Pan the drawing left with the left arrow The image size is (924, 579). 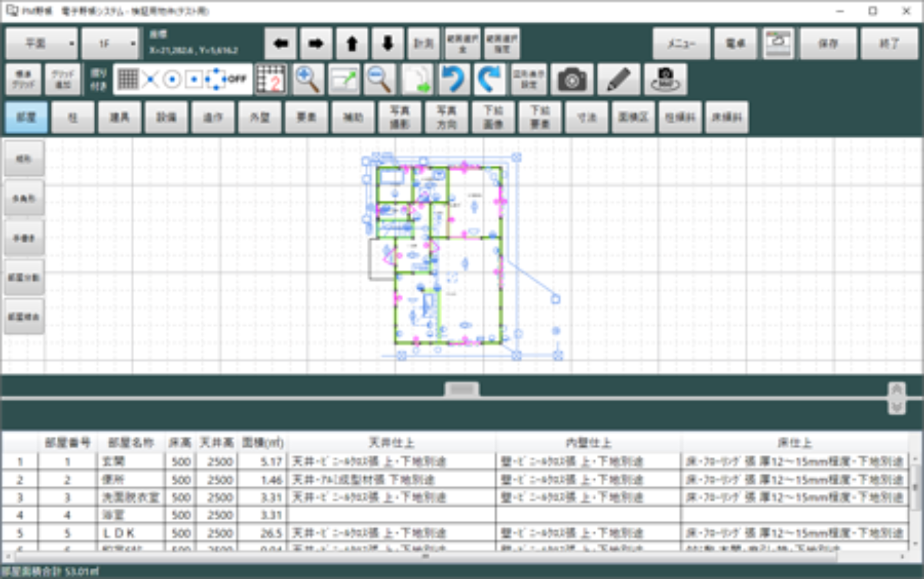pyautogui.click(x=281, y=44)
